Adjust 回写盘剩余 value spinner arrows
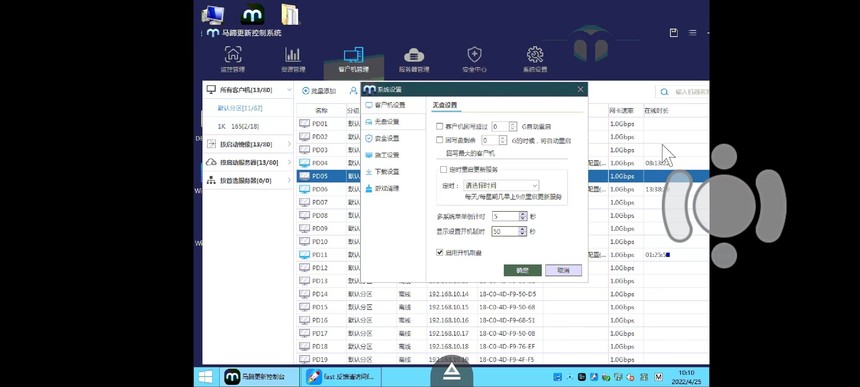Image resolution: width=860 pixels, height=387 pixels. click(503, 140)
